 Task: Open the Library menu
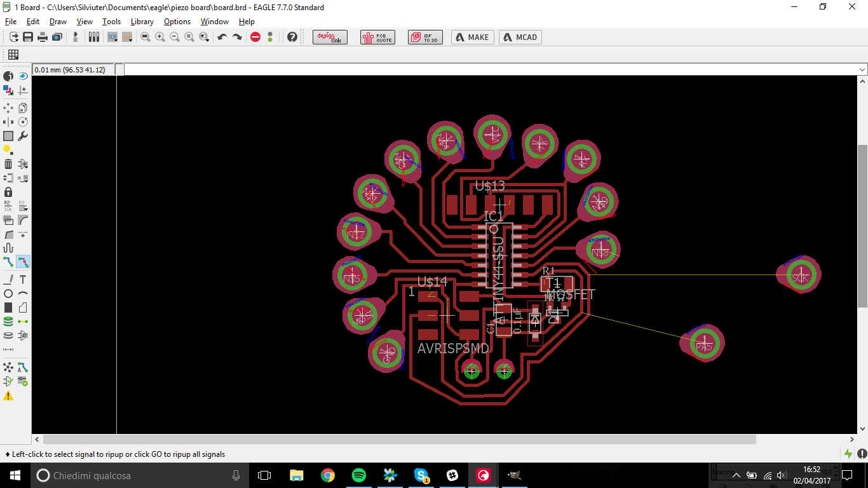tap(142, 22)
